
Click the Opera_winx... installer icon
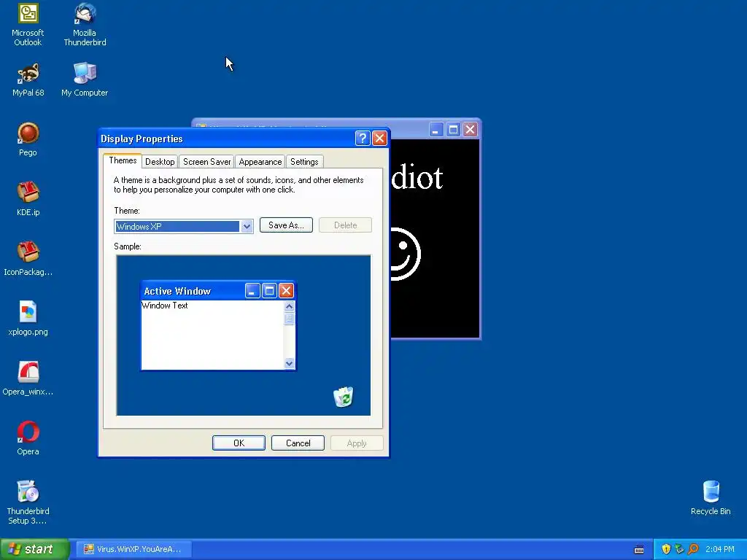pos(28,378)
